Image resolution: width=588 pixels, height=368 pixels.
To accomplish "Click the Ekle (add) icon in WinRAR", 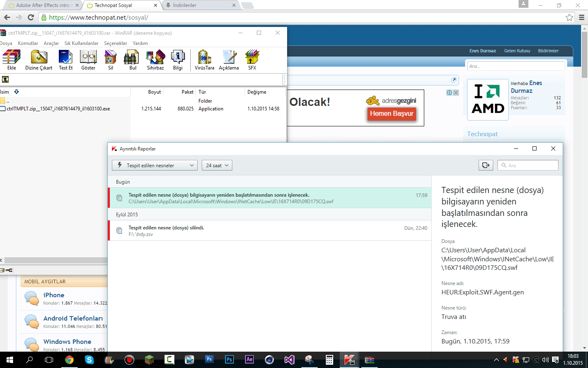I will click(x=11, y=60).
